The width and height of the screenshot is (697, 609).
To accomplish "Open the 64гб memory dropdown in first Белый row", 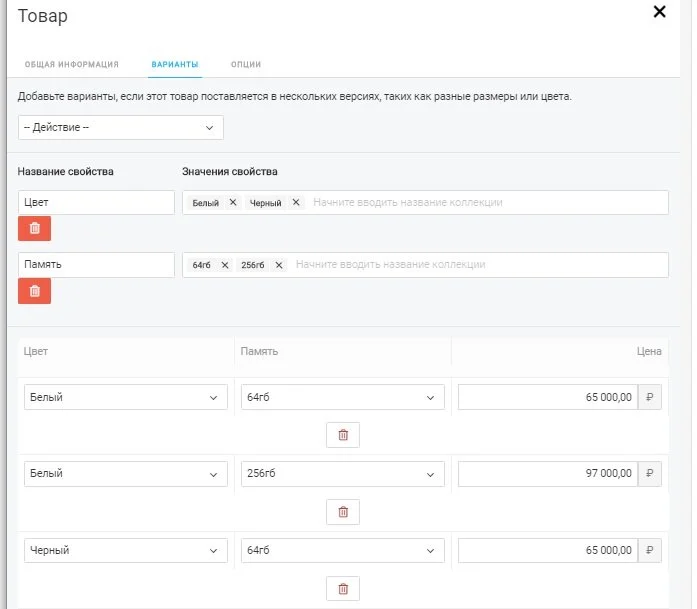I will (343, 397).
